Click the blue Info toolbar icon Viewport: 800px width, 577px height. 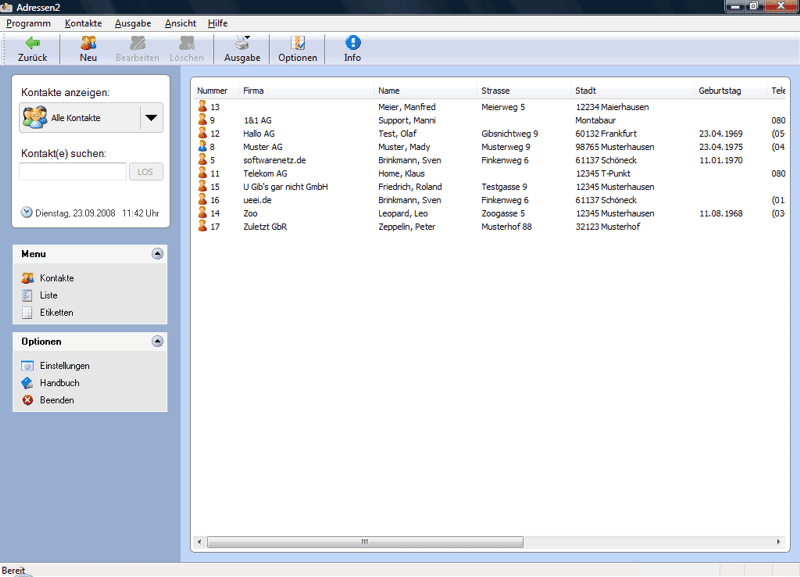pos(352,43)
